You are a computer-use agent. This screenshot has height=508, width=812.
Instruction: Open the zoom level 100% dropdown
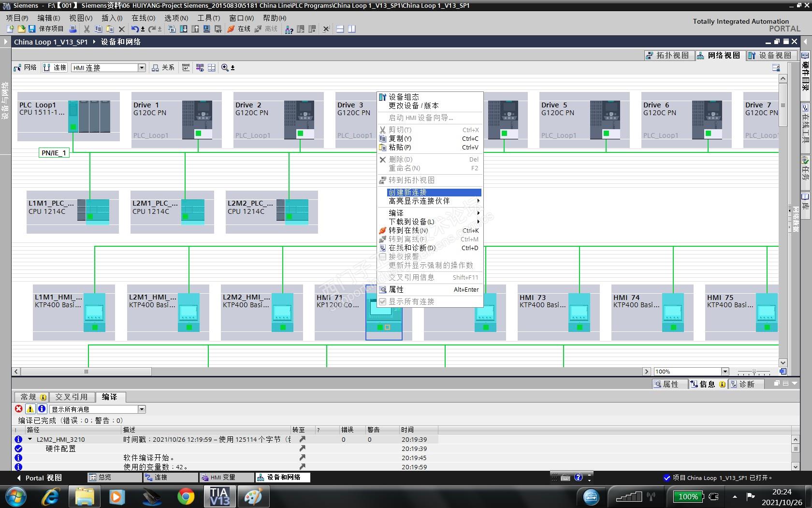725,372
